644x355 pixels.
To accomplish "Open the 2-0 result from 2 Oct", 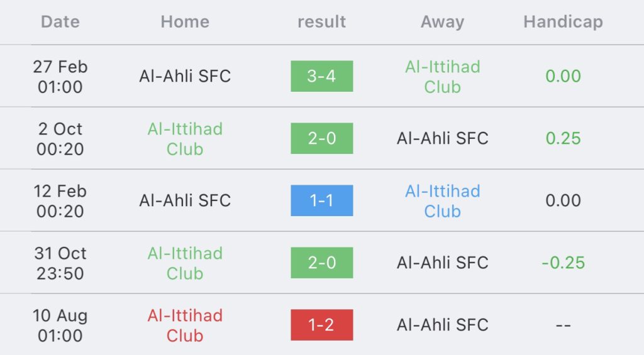I will [321, 138].
